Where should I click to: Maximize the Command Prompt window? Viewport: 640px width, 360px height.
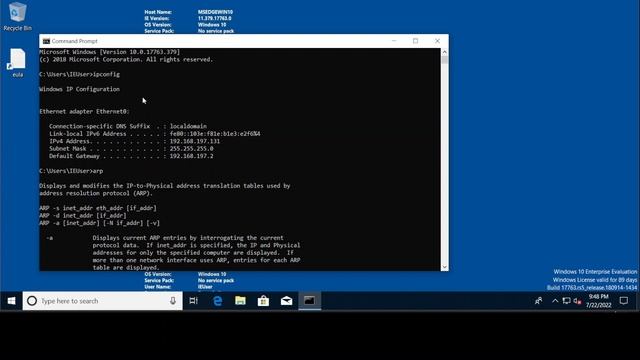click(416, 41)
